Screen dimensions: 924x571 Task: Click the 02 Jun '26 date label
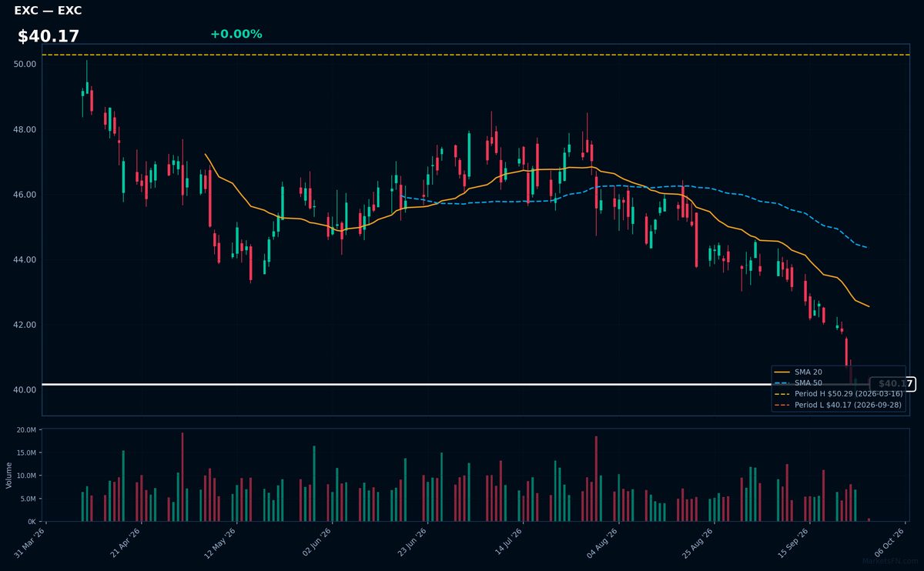316,543
